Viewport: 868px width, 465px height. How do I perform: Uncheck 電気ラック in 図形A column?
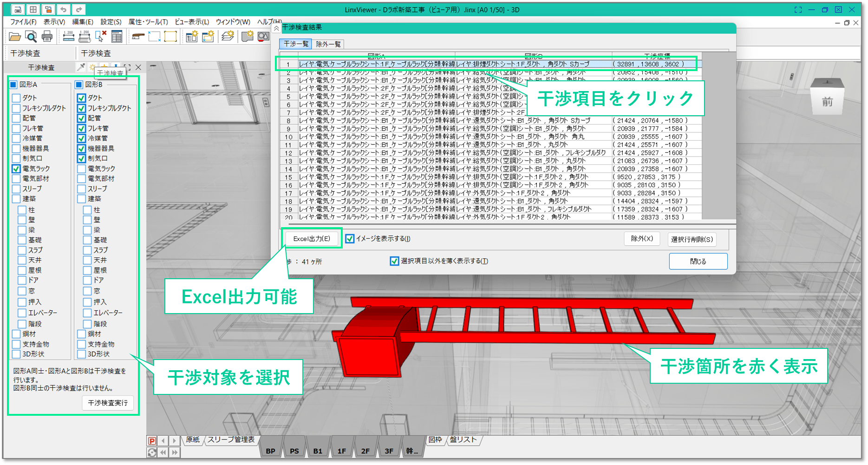click(17, 169)
